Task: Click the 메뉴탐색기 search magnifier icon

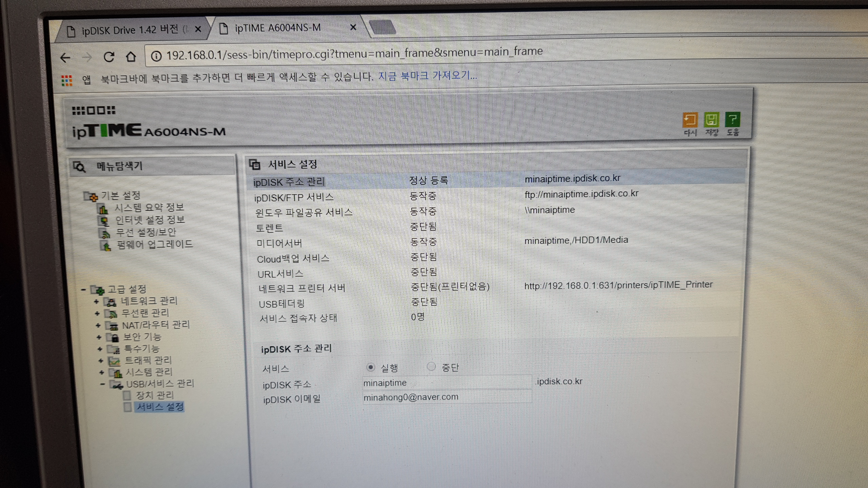Action: click(x=80, y=166)
